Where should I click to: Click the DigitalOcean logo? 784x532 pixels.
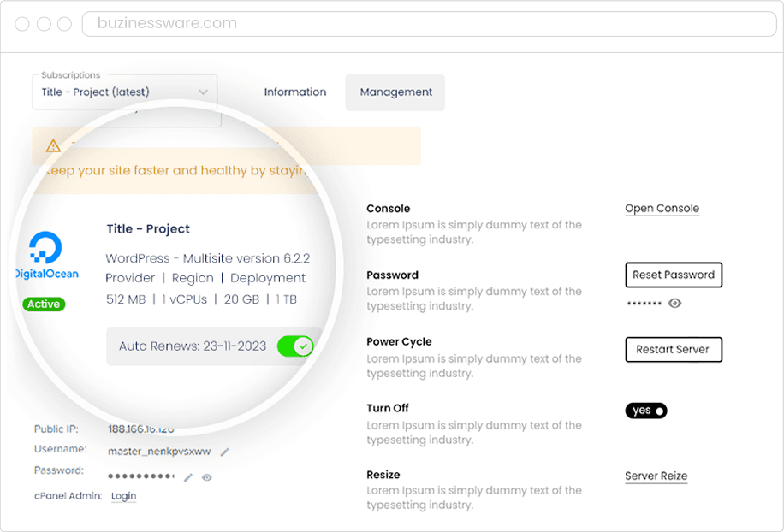[46, 257]
